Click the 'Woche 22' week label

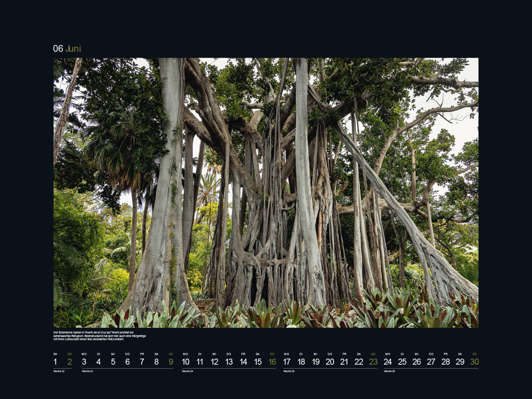coord(59,371)
